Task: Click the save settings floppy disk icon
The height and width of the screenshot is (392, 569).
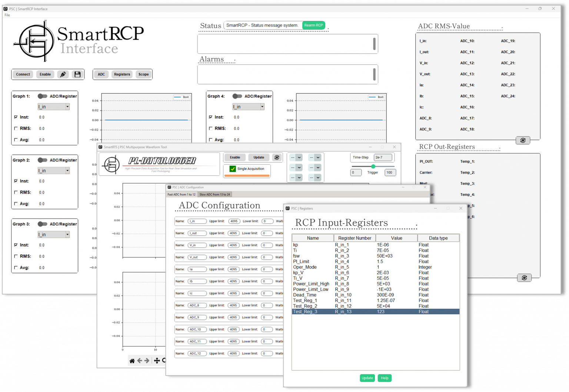Action: click(x=77, y=74)
